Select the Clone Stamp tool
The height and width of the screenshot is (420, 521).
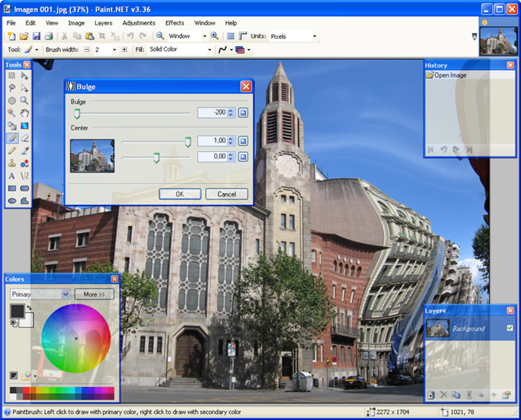click(12, 163)
